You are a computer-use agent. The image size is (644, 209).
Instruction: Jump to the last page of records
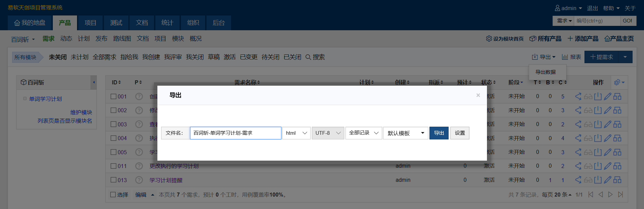620,195
